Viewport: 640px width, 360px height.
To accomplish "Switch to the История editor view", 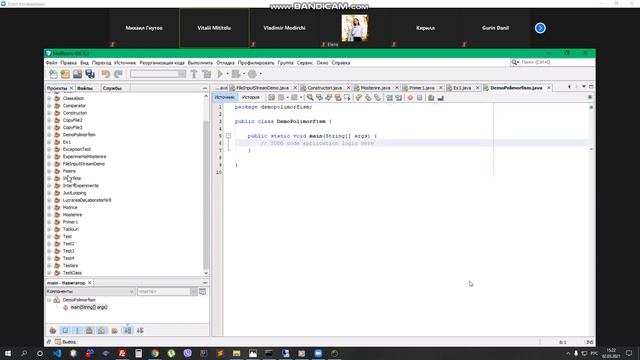I will coord(251,98).
